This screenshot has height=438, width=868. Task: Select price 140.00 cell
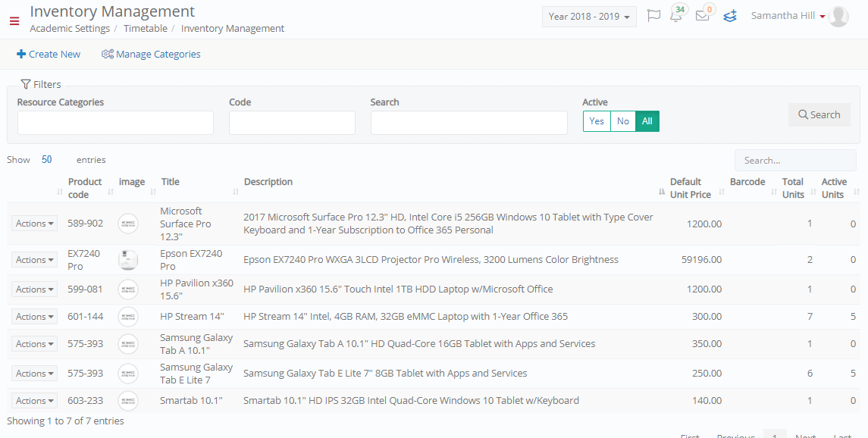(707, 401)
